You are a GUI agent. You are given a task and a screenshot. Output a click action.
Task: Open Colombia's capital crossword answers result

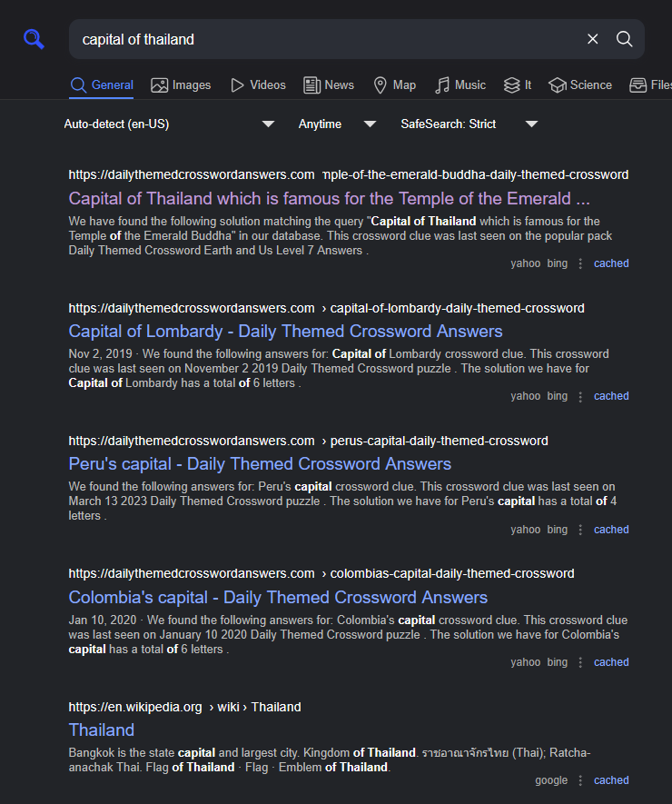[278, 597]
